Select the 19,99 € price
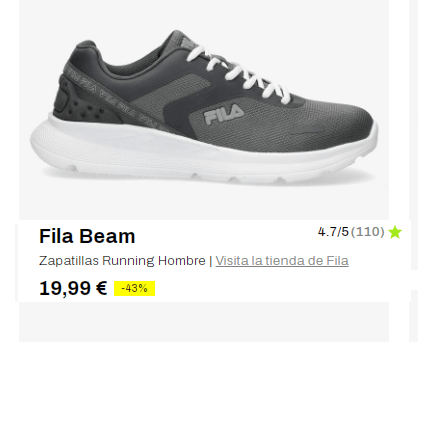 [x=73, y=288]
